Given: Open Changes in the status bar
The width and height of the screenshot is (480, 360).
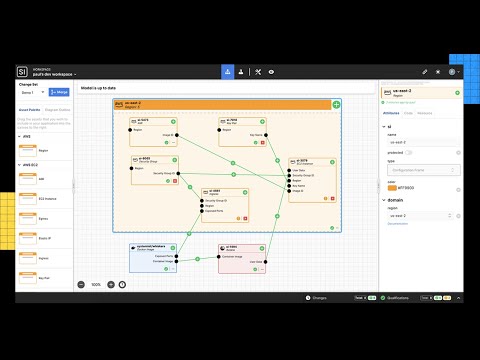Looking at the screenshot, I should point(316,298).
